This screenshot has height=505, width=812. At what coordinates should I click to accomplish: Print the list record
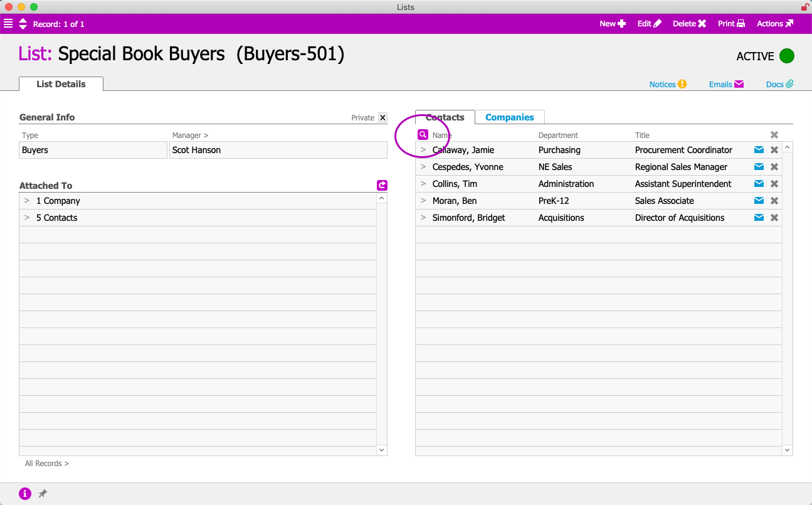pos(732,24)
